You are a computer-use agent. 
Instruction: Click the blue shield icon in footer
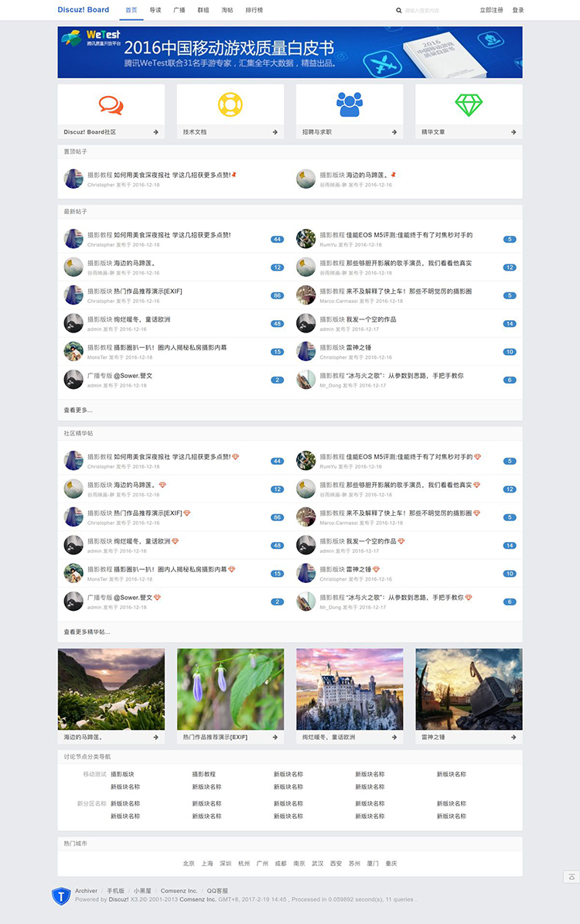[x=60, y=895]
